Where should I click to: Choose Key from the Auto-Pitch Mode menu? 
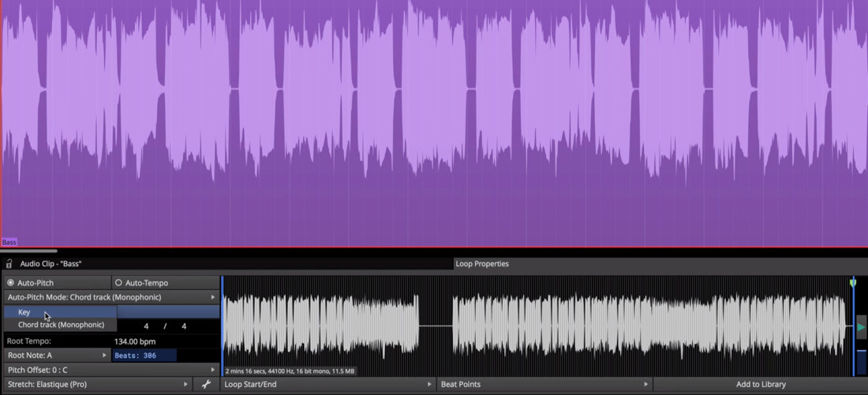pyautogui.click(x=60, y=312)
